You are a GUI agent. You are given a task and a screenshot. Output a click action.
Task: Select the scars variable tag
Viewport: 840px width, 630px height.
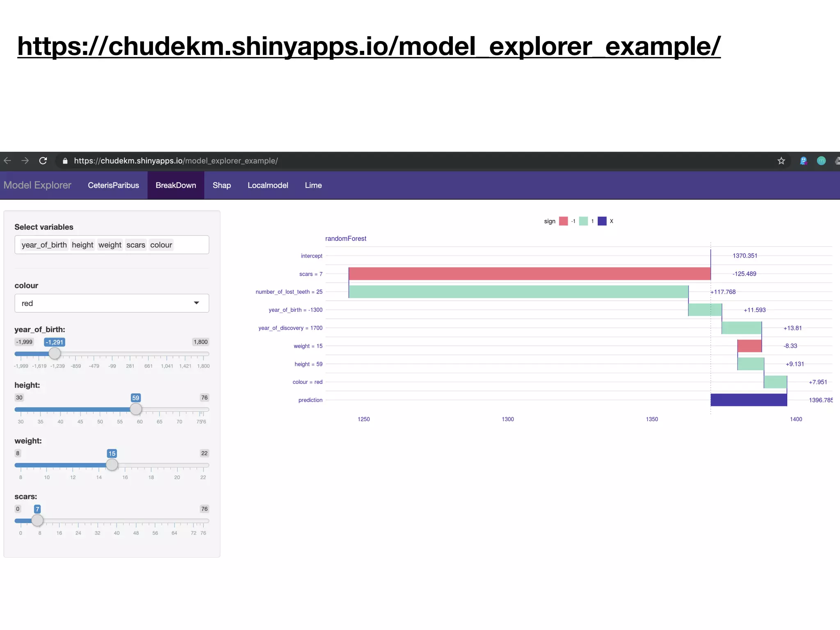click(x=136, y=245)
